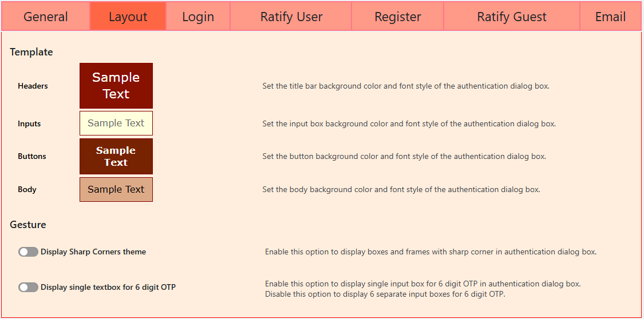This screenshot has height=319, width=644.
Task: Click the Body sample text swatch
Action: coord(116,189)
